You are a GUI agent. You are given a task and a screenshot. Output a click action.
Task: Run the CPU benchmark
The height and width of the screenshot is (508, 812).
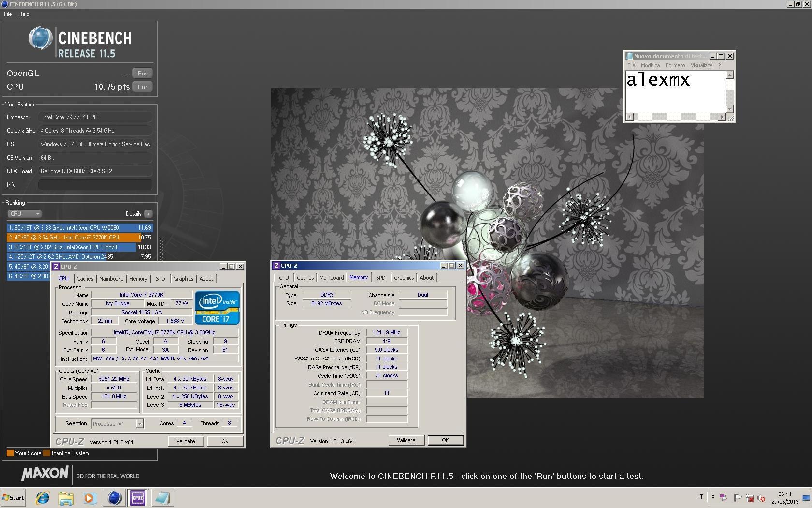point(143,87)
